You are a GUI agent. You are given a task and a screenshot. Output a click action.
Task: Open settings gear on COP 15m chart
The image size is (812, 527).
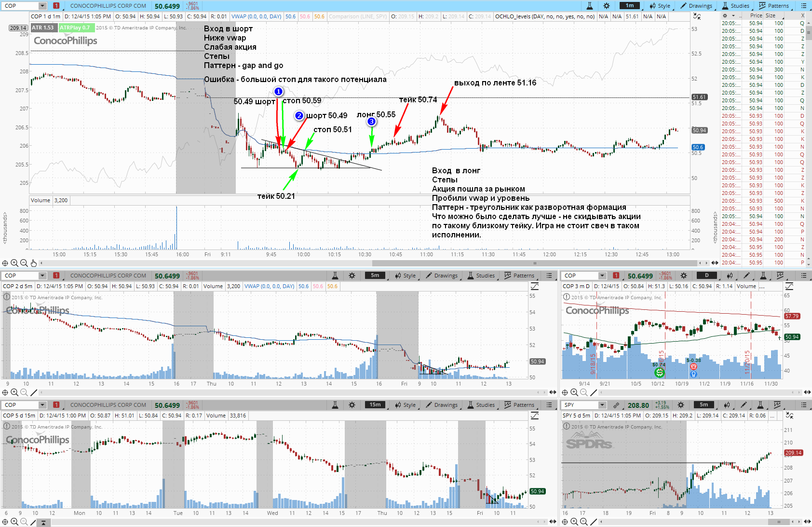pos(352,405)
